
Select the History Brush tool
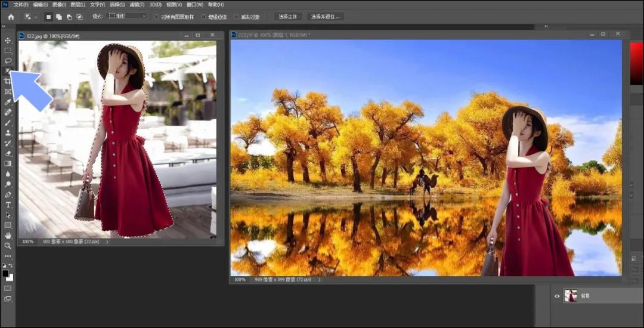point(8,143)
